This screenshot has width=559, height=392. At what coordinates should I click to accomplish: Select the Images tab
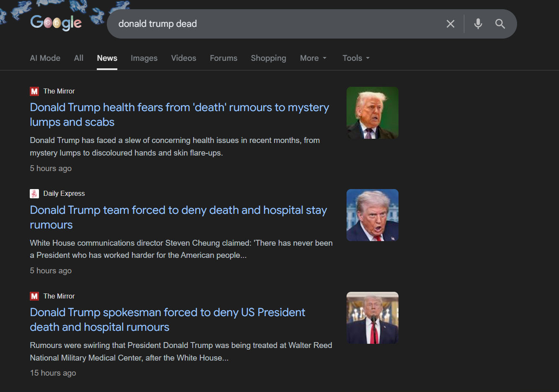144,58
